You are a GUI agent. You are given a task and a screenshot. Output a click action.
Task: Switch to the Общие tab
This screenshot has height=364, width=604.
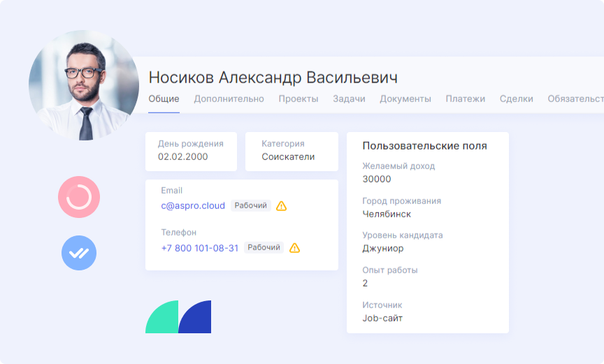(x=164, y=99)
